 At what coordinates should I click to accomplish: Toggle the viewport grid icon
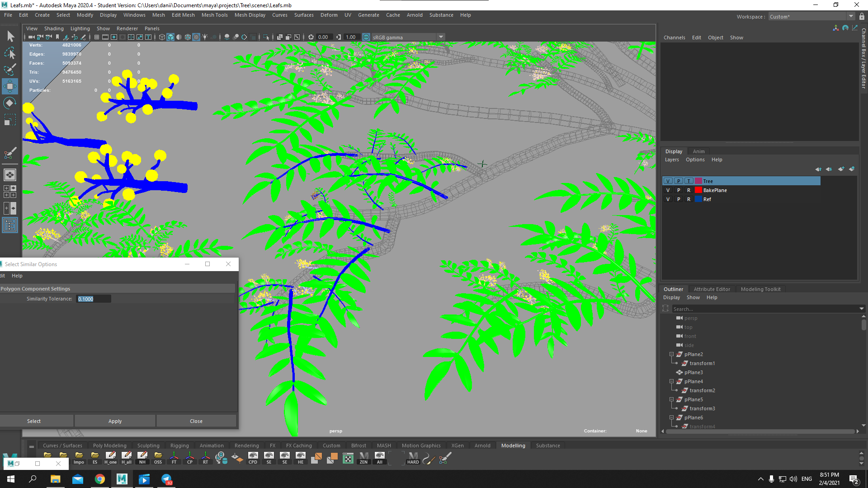97,37
